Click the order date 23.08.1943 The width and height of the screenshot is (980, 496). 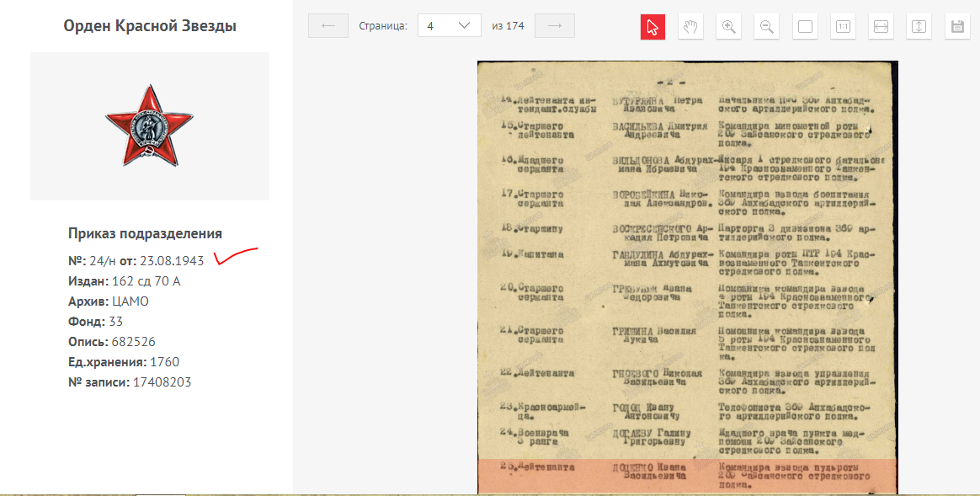click(x=172, y=261)
